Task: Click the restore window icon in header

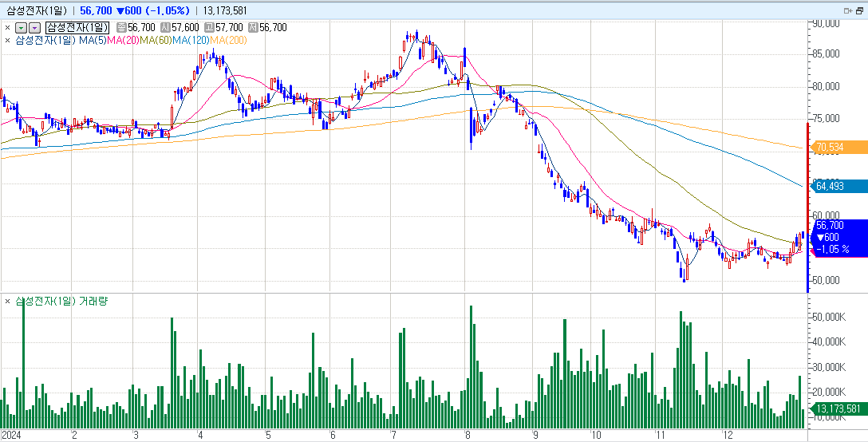Action: click(x=860, y=10)
